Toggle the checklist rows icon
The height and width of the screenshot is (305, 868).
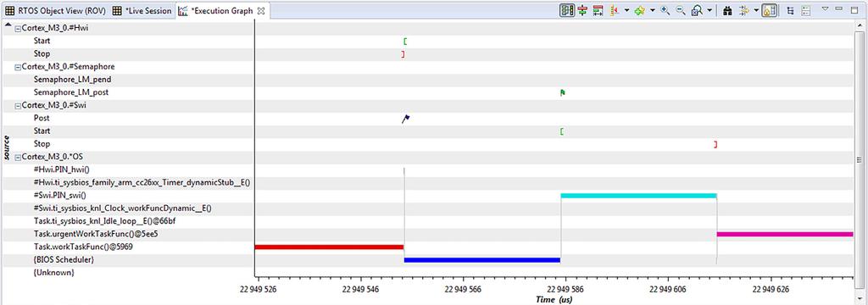point(806,10)
